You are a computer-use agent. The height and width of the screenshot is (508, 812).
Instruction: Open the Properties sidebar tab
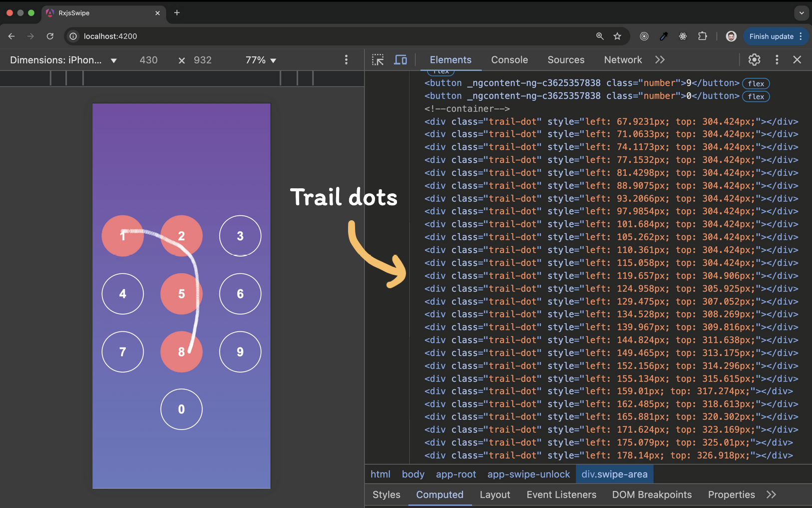tap(731, 495)
